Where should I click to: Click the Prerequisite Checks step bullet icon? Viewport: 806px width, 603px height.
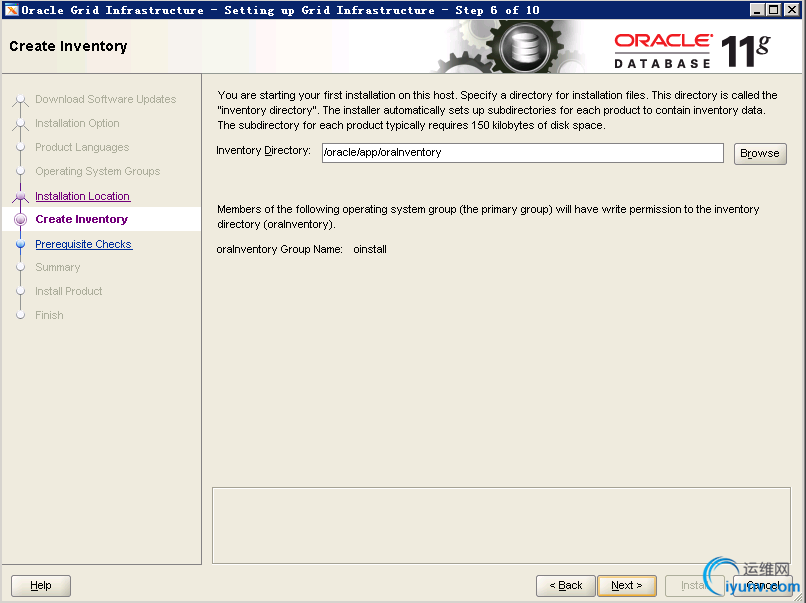21,244
